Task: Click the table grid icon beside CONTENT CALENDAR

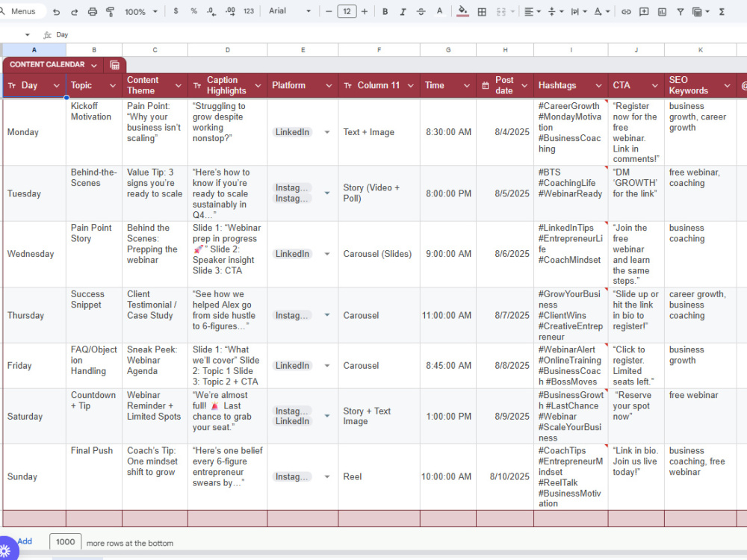Action: 114,65
